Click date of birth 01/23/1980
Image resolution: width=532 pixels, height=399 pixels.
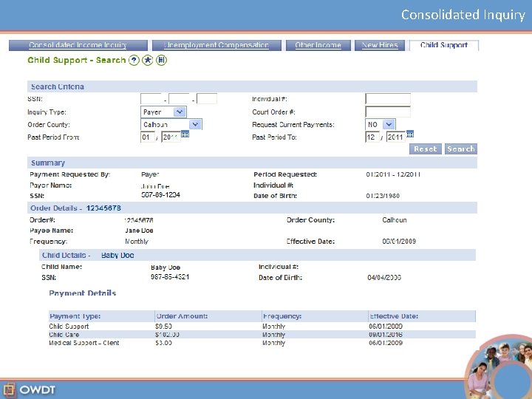383,196
